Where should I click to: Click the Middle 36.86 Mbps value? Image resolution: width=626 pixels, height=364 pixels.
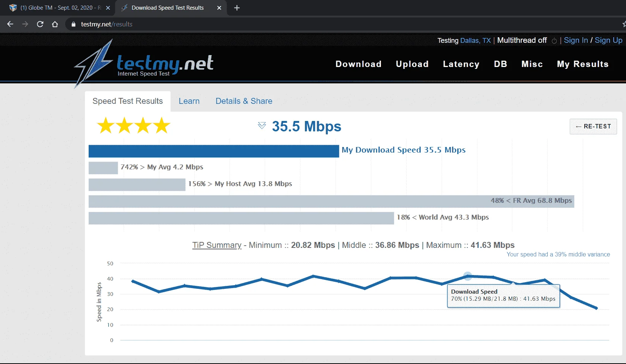point(397,245)
